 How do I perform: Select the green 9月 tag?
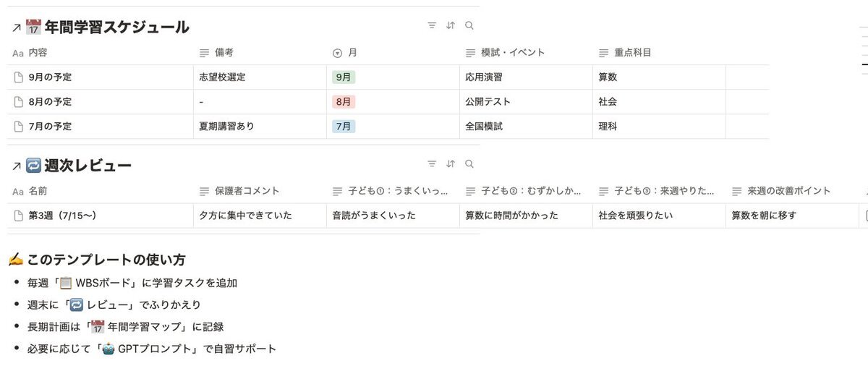(344, 77)
